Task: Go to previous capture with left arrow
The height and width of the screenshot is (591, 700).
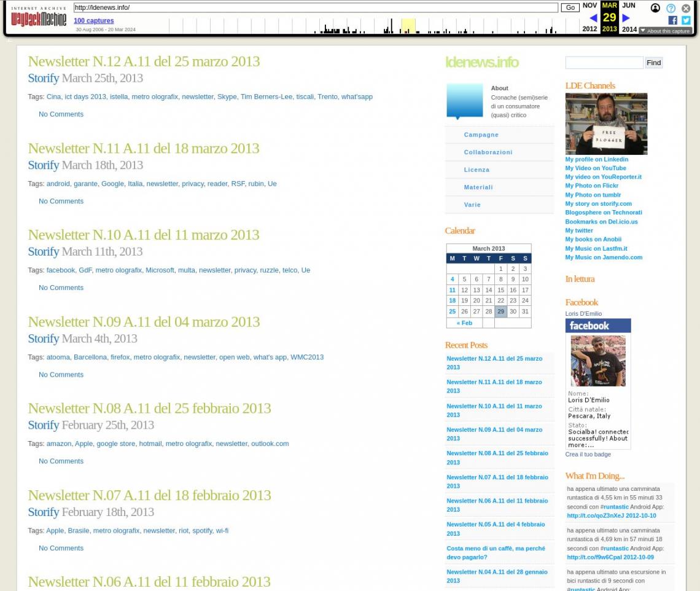Action: click(593, 18)
